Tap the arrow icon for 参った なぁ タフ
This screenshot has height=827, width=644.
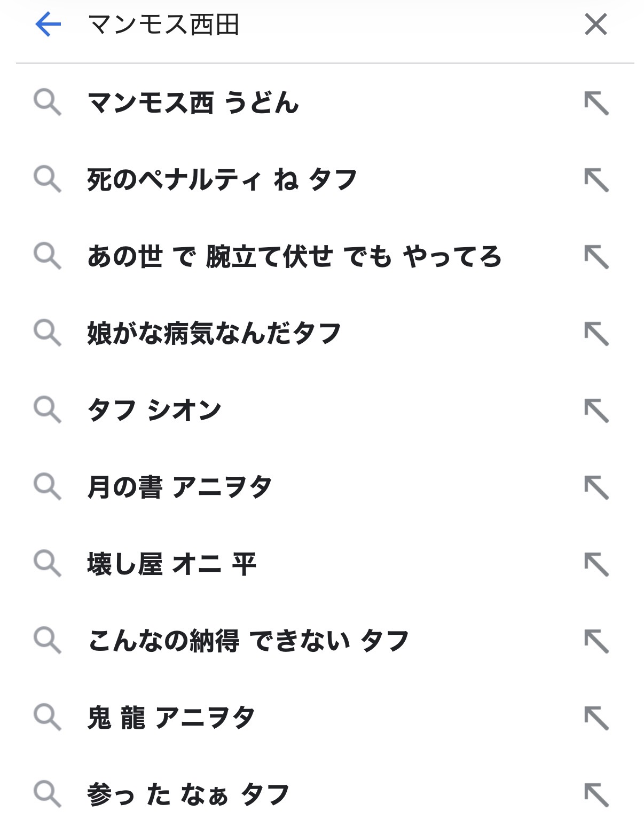pos(596,795)
